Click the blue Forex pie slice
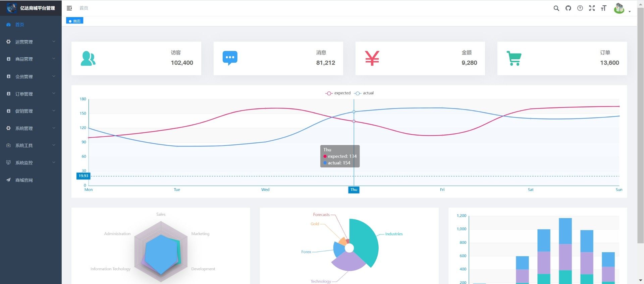Viewport: 644px width, 284px height. point(339,249)
